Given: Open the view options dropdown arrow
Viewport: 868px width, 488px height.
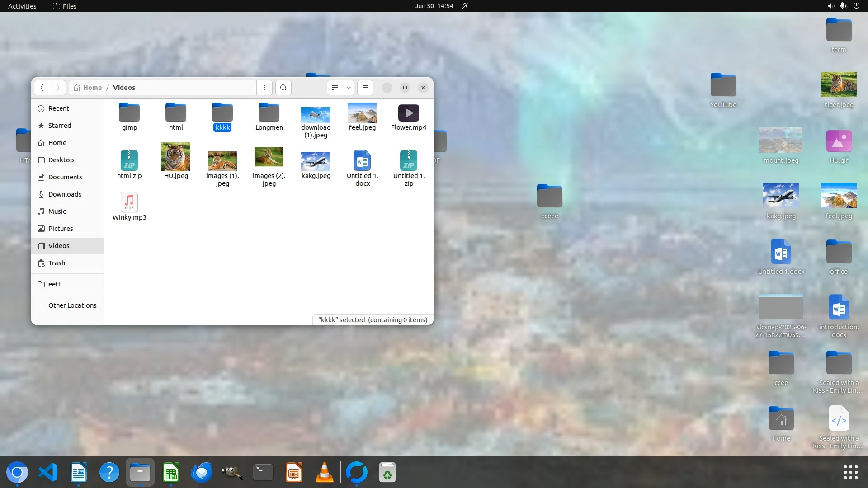Looking at the screenshot, I should click(x=349, y=88).
